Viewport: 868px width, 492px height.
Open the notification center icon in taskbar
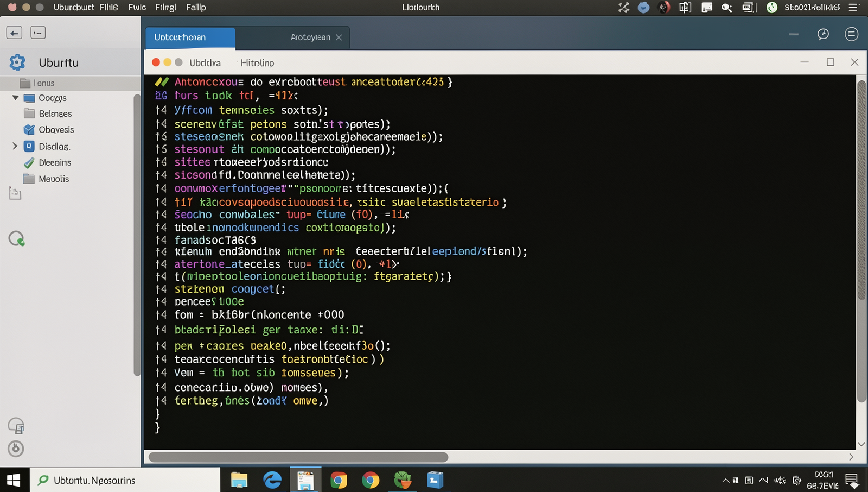852,481
